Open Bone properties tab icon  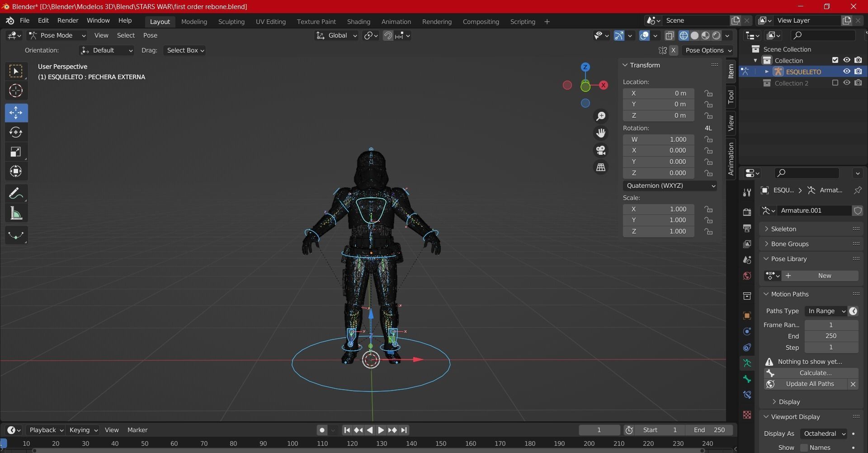(x=747, y=379)
